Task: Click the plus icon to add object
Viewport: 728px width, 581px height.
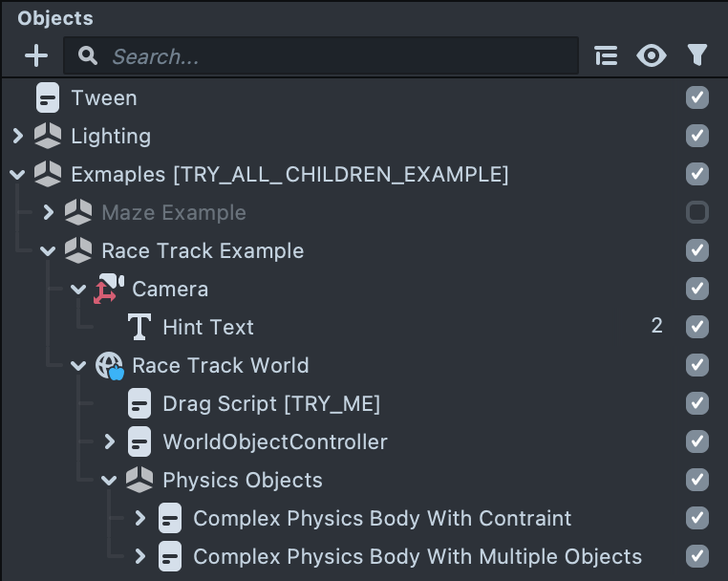Action: click(36, 56)
